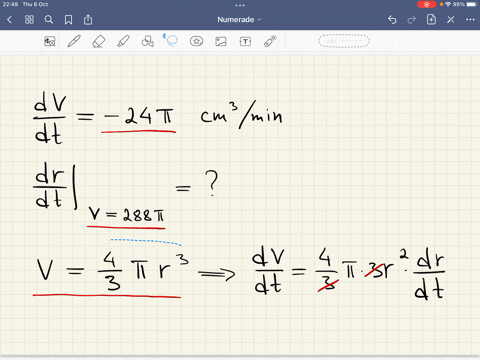Viewport: 480px width, 360px height.
Task: Open the more options ellipsis menu
Action: coord(470,20)
